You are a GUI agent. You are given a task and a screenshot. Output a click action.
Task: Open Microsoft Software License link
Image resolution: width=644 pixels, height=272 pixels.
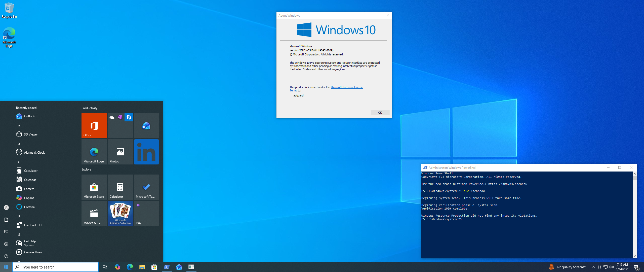346,87
